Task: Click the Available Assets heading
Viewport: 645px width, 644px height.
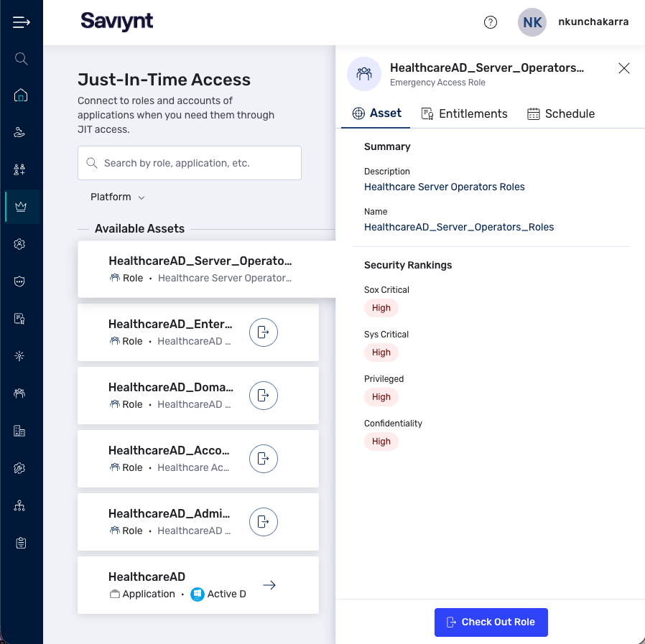Action: click(139, 228)
